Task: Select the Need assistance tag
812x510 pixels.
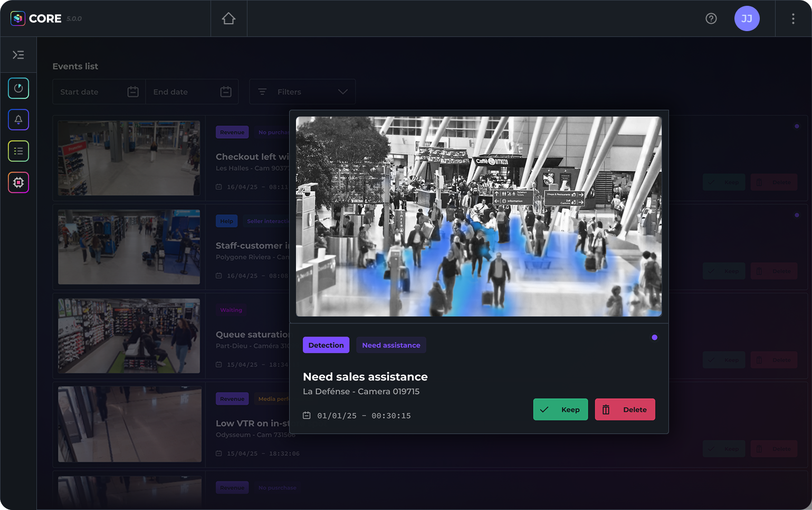Action: [x=391, y=345]
